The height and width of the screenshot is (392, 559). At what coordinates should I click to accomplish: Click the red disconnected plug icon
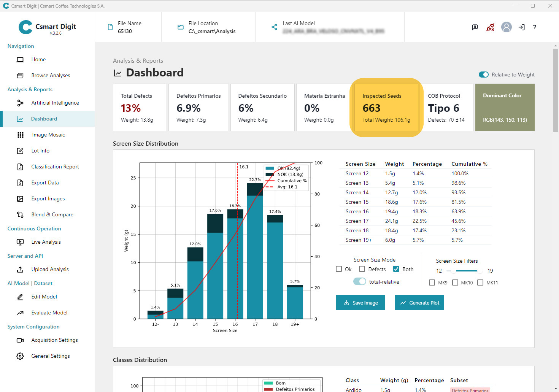coord(491,27)
